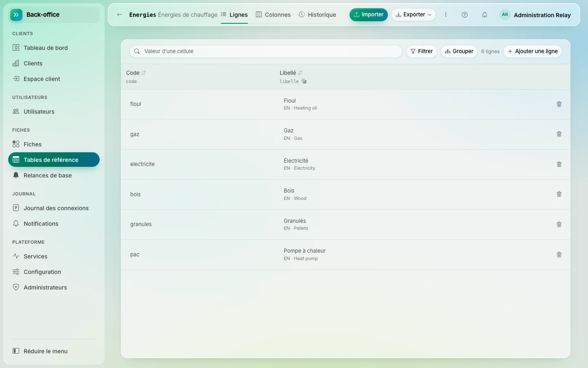Screen dimensions: 588x368
Task: Open the help question mark icon
Action: [x=465, y=15]
